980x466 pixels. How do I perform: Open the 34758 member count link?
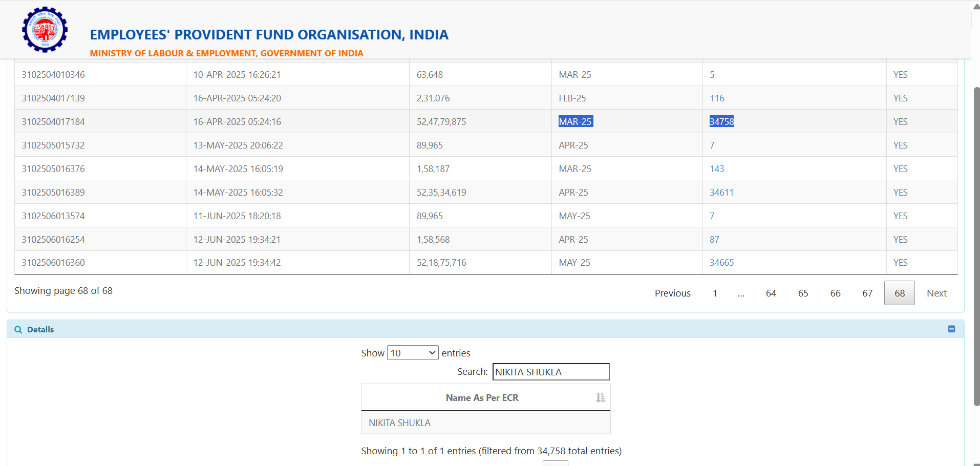tap(721, 122)
